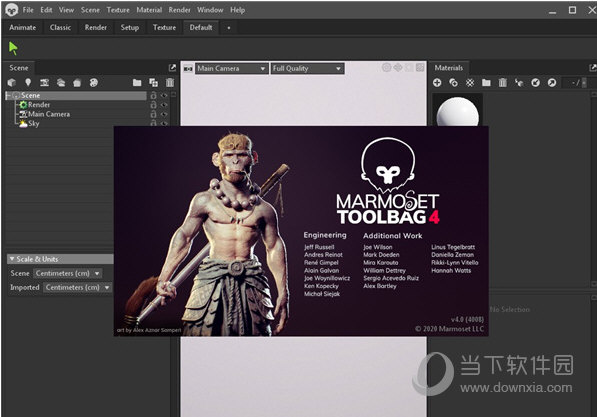Toggle visibility eye of Render row
This screenshot has height=417, width=597.
click(x=164, y=105)
